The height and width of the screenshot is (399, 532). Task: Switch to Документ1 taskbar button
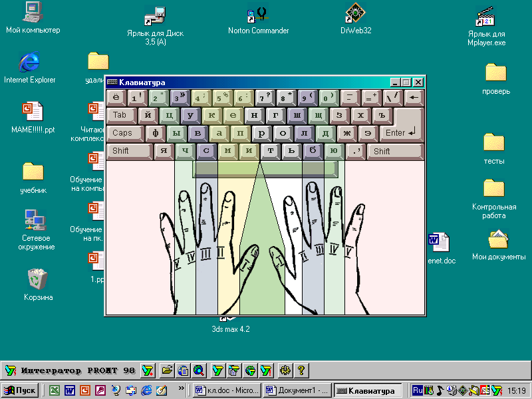click(297, 390)
